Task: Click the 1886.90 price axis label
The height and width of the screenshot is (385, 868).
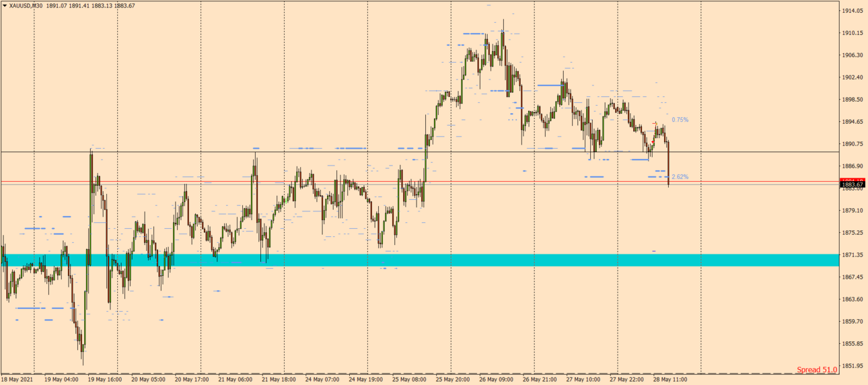Action: [853, 166]
